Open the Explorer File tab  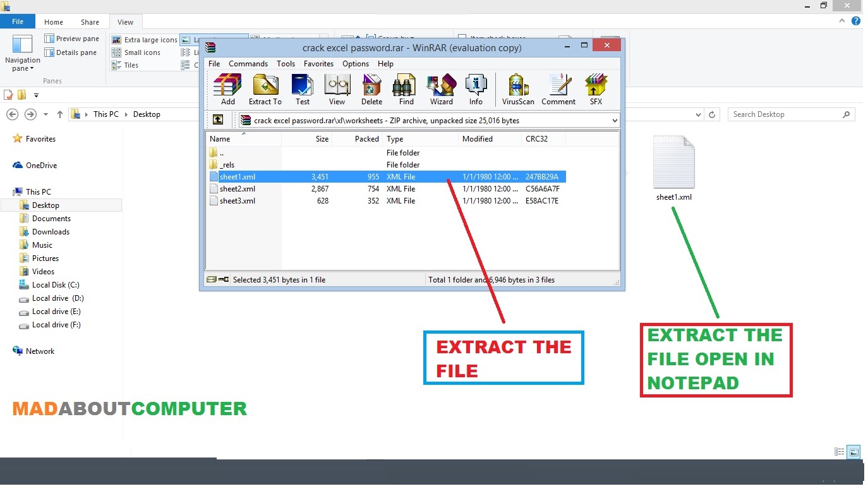(x=18, y=21)
